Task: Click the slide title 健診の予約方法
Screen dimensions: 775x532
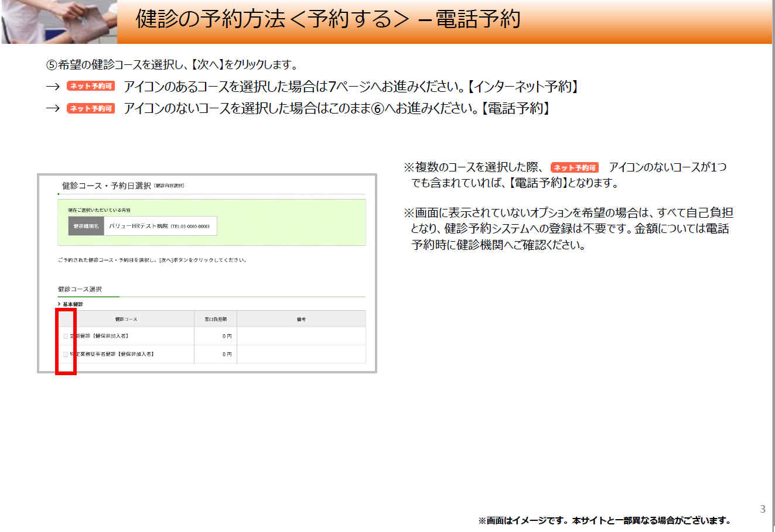Action: coord(328,19)
